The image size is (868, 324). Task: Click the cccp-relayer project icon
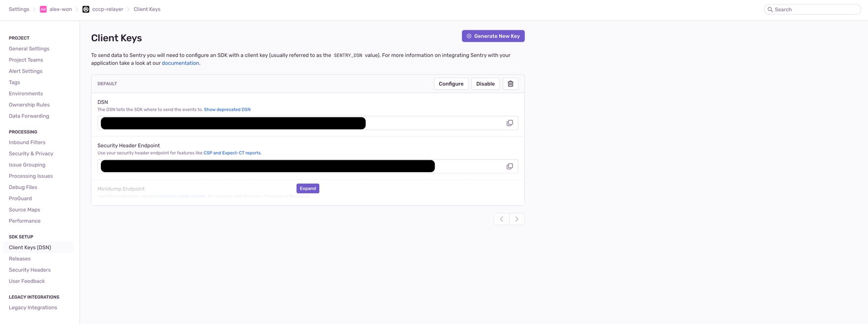point(86,9)
